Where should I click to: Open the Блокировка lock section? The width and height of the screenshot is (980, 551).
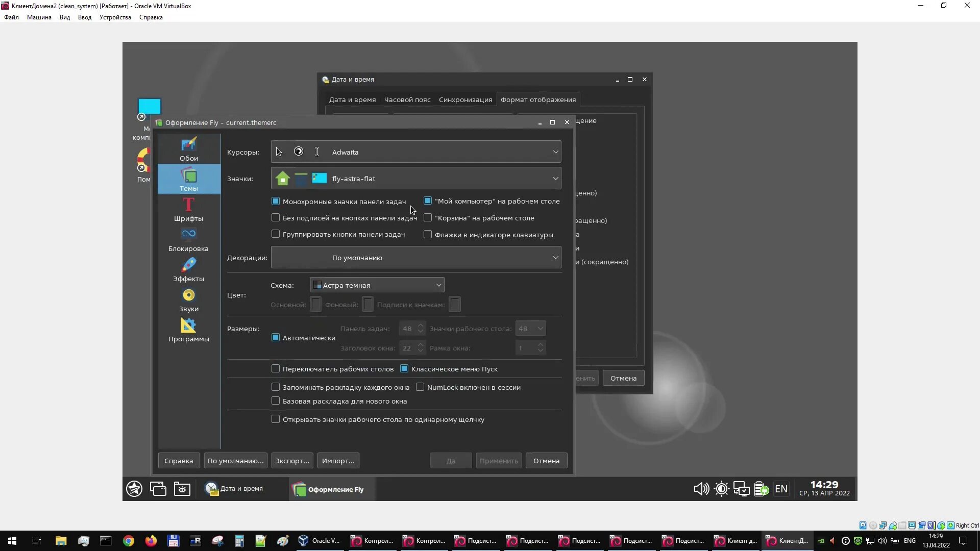pos(189,239)
